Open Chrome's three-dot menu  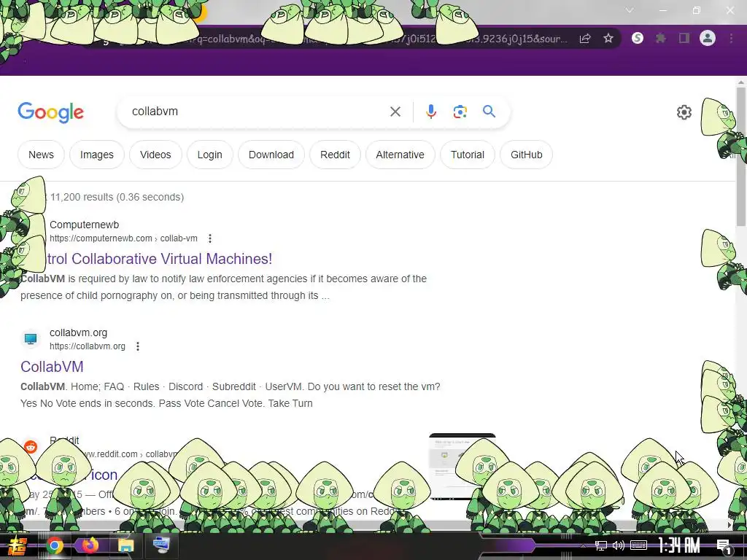tap(731, 39)
